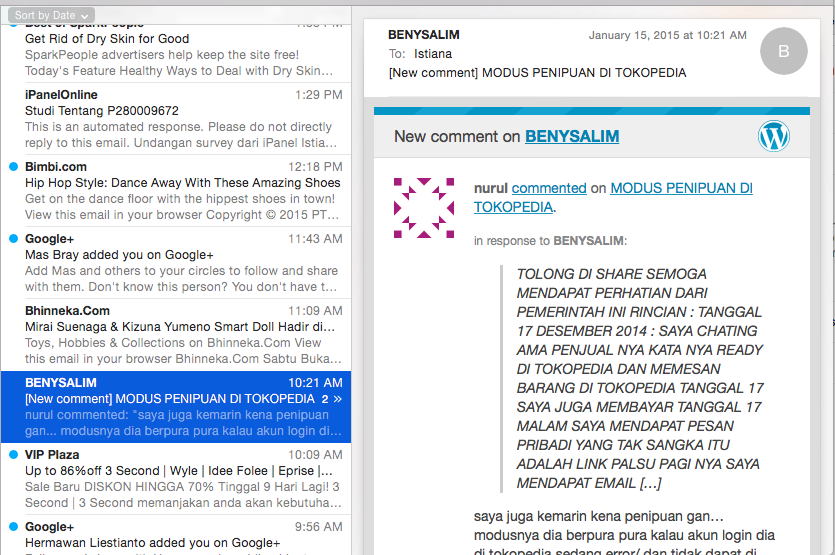The image size is (835, 555).
Task: Click the 11:09 AM timestamp of Bhinneka.Com email
Action: pos(315,311)
